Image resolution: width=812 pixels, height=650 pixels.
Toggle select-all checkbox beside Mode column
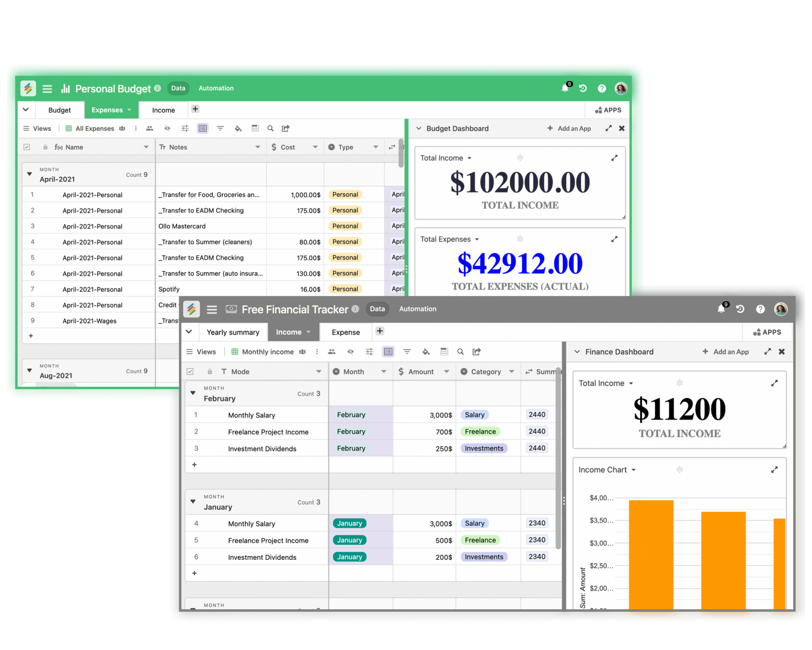190,372
